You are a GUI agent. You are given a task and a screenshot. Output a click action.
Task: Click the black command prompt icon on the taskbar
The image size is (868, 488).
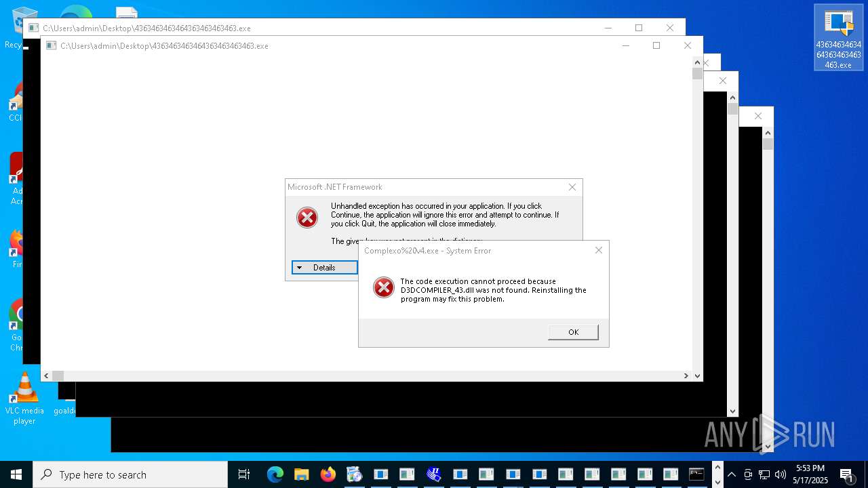[696, 474]
